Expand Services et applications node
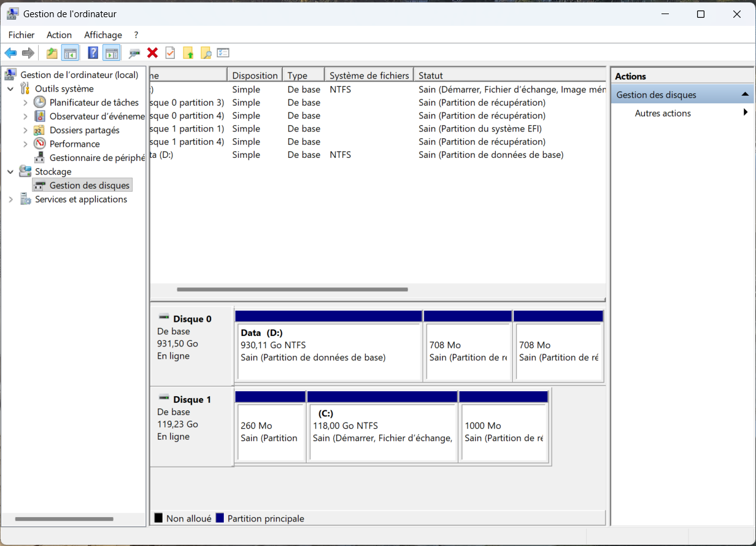Screen dimensions: 756x546 pyautogui.click(x=10, y=200)
